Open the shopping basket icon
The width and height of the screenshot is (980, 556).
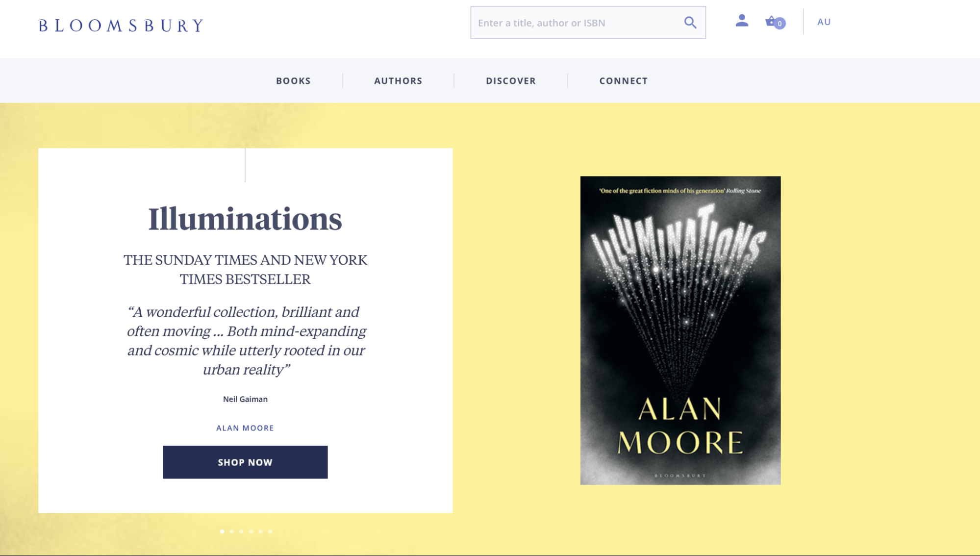[x=773, y=22]
